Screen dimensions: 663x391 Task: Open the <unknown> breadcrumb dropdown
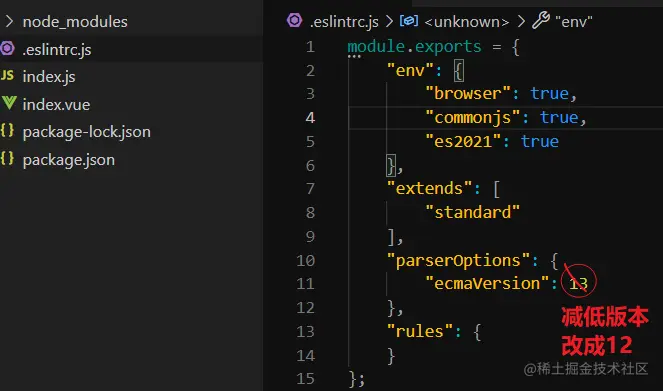tap(467, 22)
